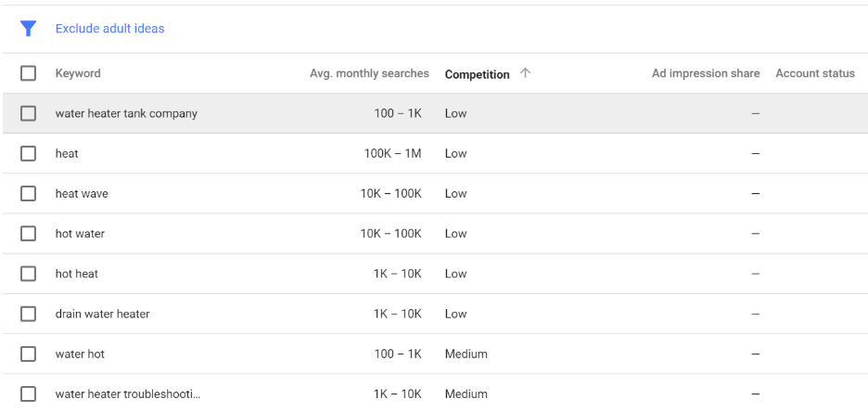Select the water heater troubleshooting checkbox

[x=28, y=394]
